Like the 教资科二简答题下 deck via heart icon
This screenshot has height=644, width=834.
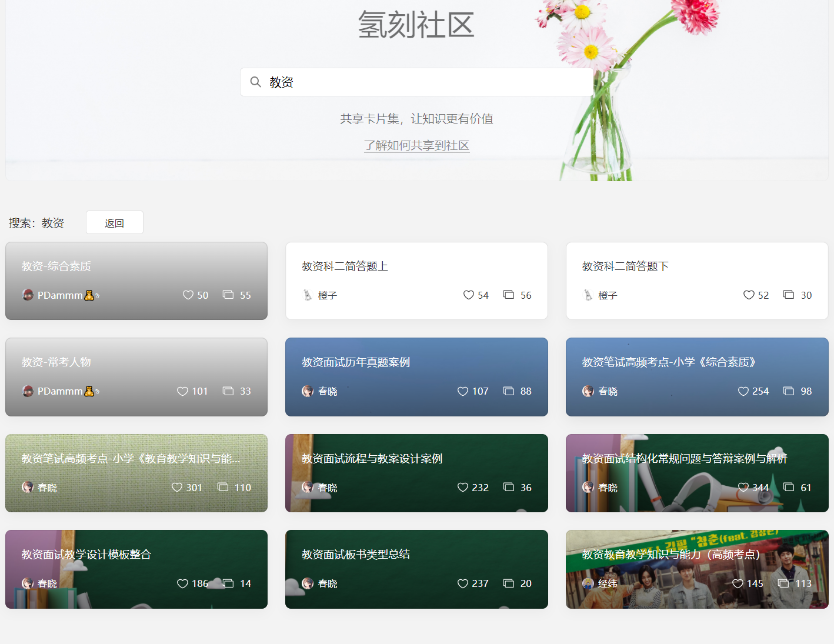point(749,295)
